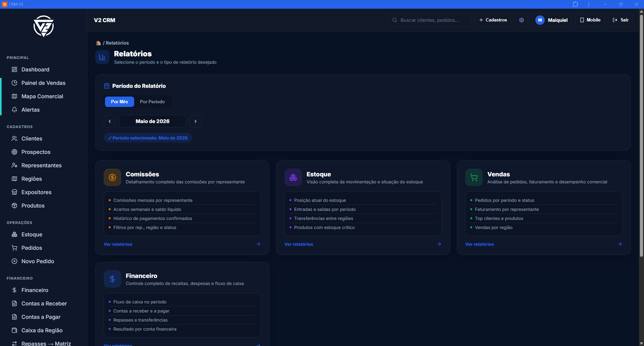The image size is (644, 346).
Task: Click the Maio de 2026 month selector
Action: coord(153,121)
